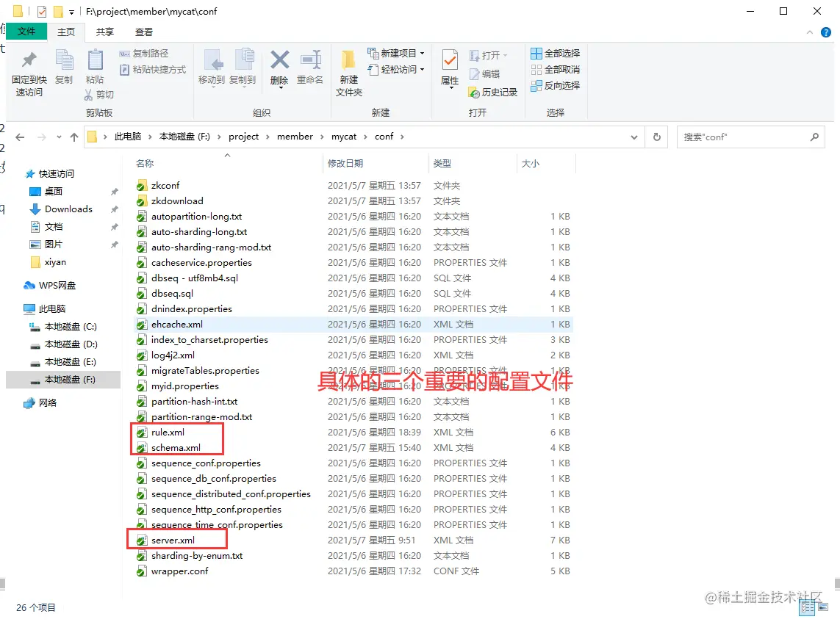This screenshot has height=622, width=840.
Task: Select xiyan folder in sidebar
Action: point(49,262)
